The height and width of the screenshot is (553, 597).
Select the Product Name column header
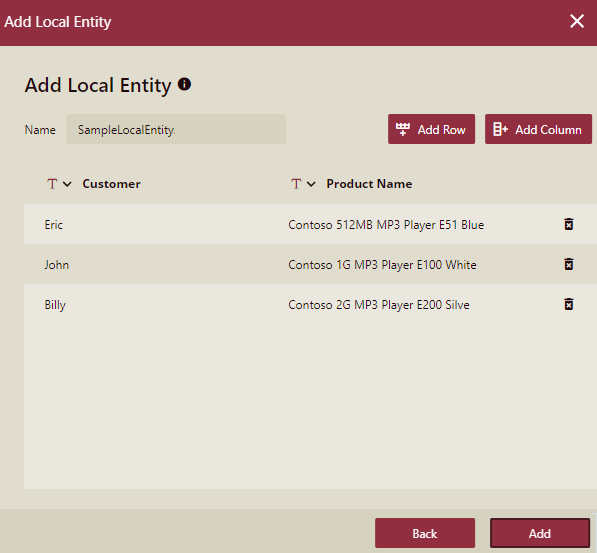pos(369,184)
